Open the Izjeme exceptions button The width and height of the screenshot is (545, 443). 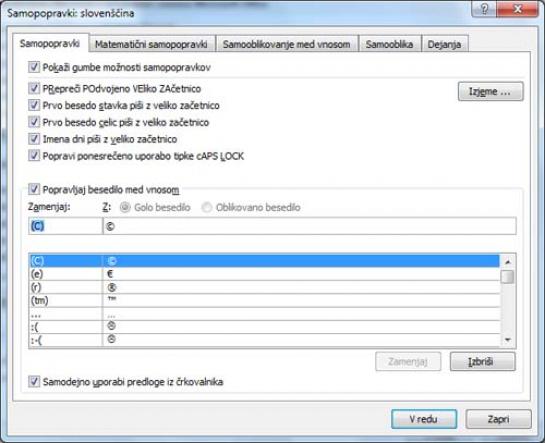490,91
